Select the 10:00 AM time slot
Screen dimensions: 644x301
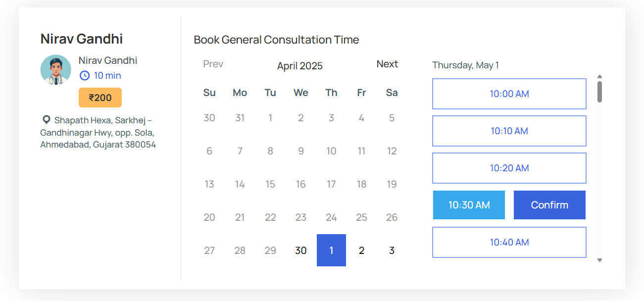click(x=509, y=94)
